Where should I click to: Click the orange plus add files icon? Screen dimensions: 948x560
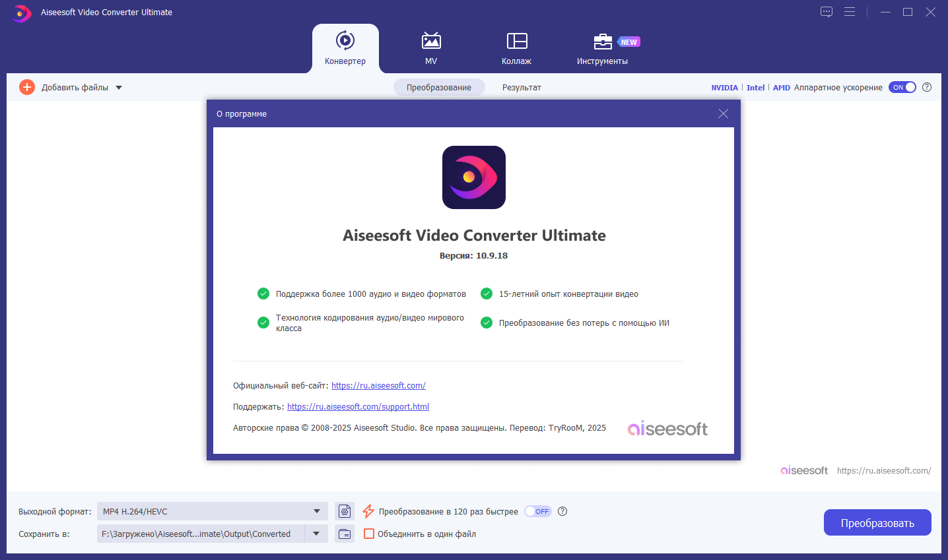pos(27,87)
